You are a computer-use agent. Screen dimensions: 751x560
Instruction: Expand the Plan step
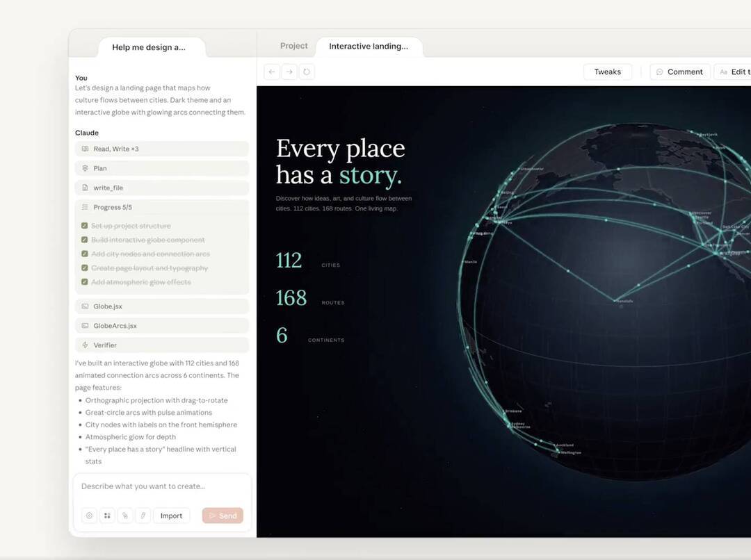coord(162,168)
